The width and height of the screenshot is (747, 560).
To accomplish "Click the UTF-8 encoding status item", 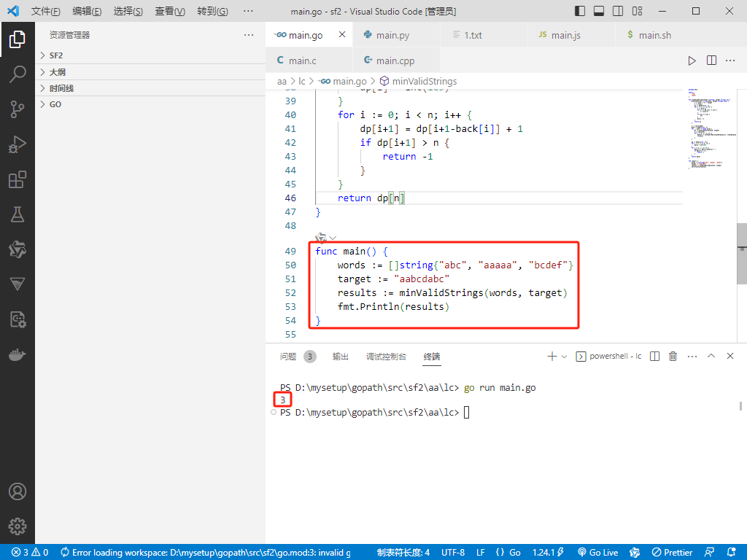I will 452,553.
